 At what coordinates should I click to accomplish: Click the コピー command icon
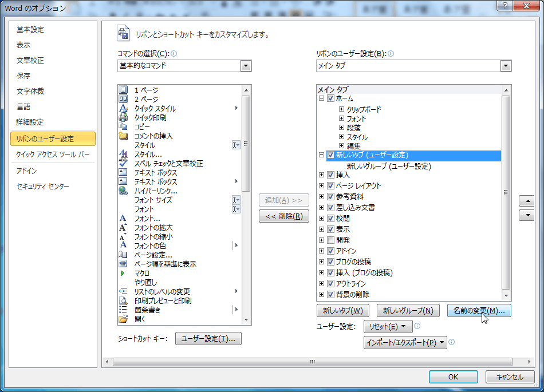pos(123,126)
